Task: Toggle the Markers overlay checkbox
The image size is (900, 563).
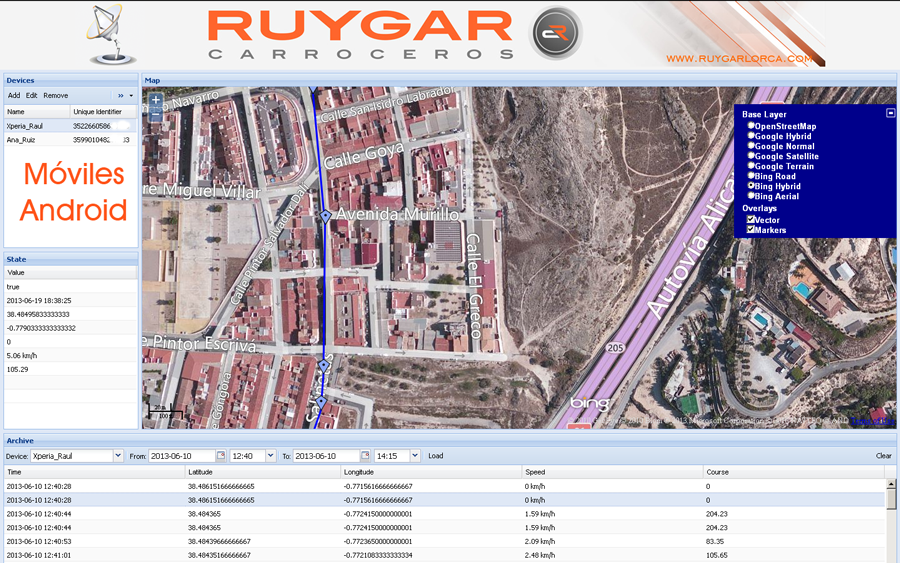Action: pos(751,230)
